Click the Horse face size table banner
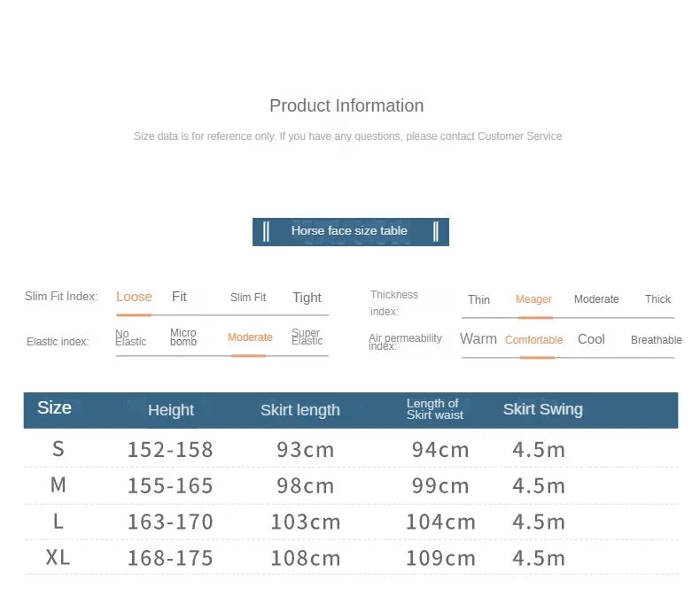700x612 pixels. [x=350, y=231]
